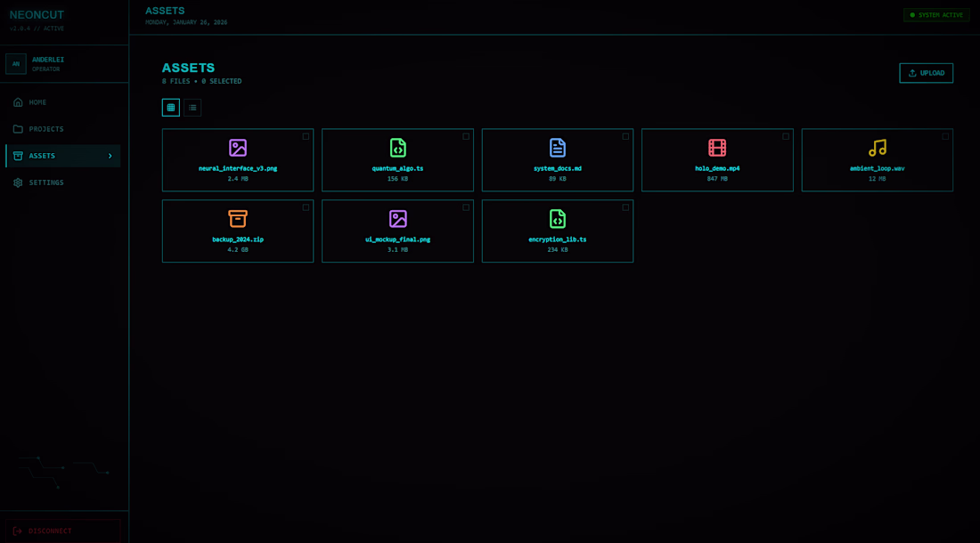Check the backup_2024.zip checkbox
Screen dimensions: 980x543
pyautogui.click(x=306, y=207)
